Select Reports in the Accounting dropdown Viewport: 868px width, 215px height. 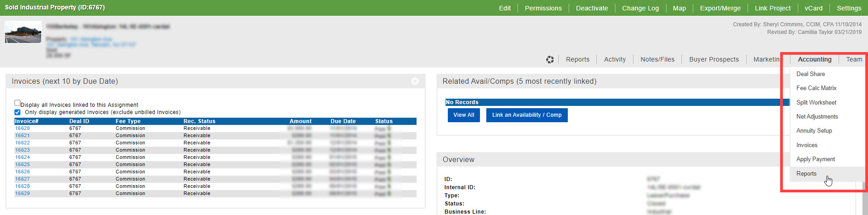806,174
